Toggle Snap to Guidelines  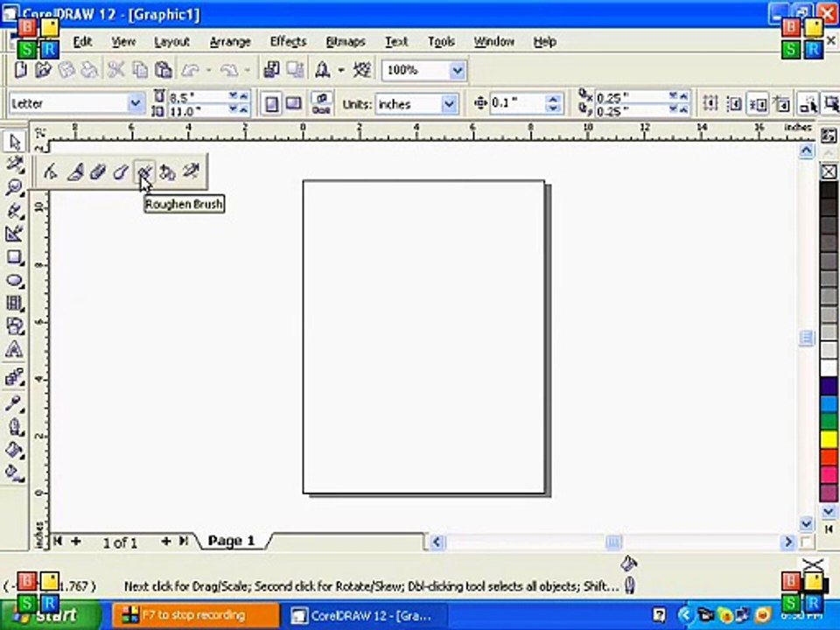click(734, 103)
